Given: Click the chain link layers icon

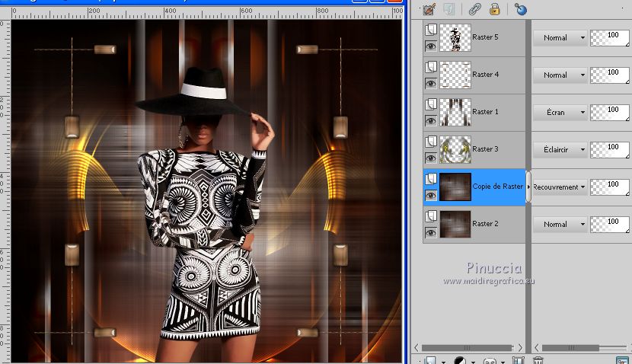Looking at the screenshot, I should (474, 9).
